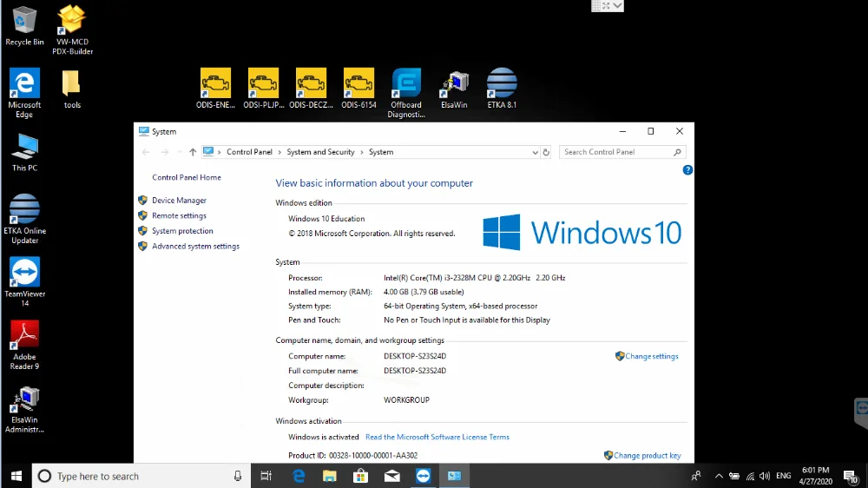Select the This PC desktop icon
Screen dimensions: 868x488
tap(24, 152)
